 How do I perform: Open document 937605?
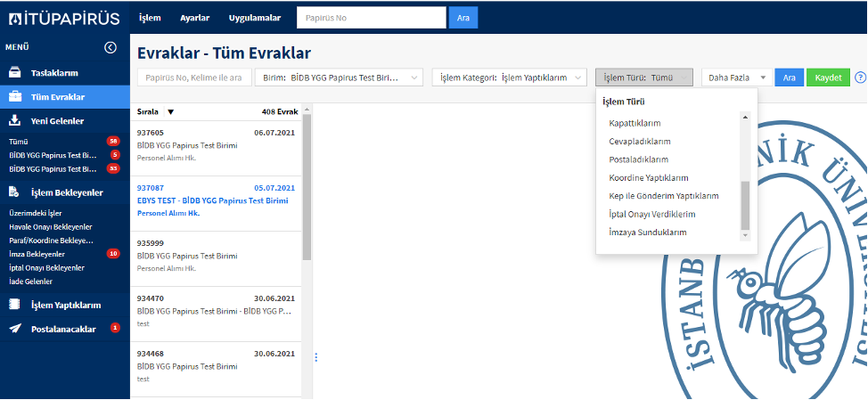216,148
